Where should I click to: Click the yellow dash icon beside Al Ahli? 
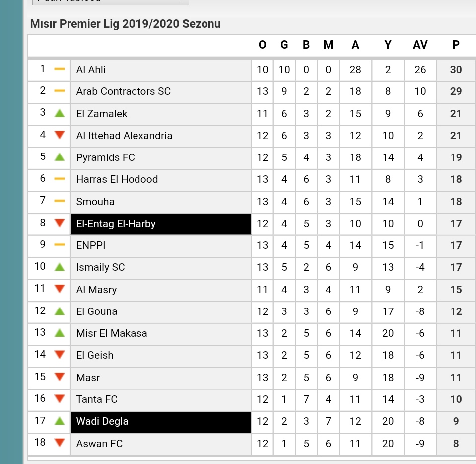click(x=60, y=69)
